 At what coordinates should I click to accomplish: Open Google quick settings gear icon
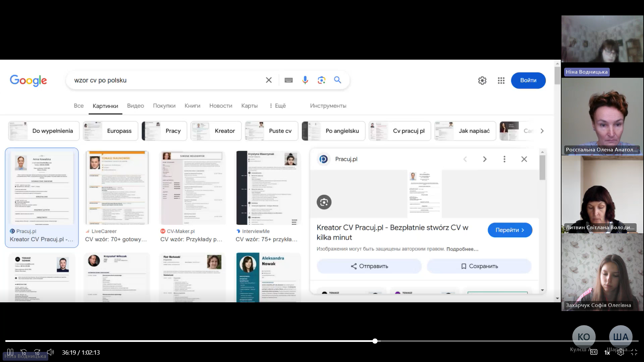click(482, 80)
